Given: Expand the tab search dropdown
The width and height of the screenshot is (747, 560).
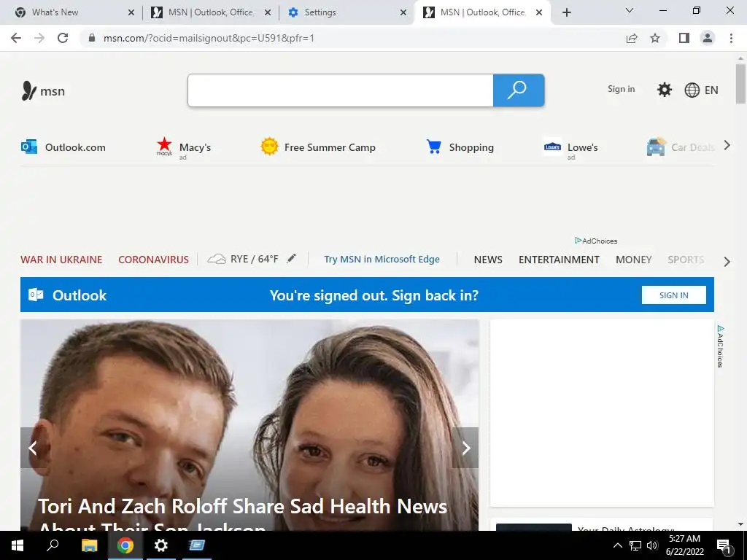Looking at the screenshot, I should pyautogui.click(x=630, y=11).
